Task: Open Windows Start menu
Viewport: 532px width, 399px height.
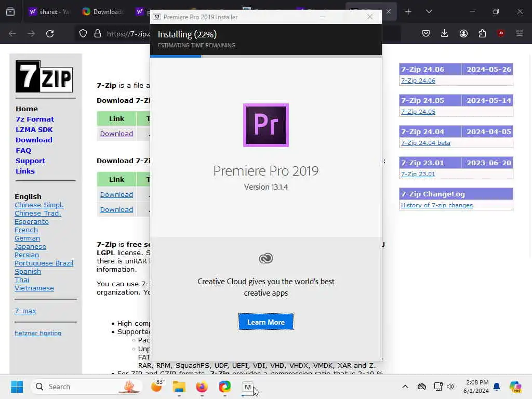Action: click(x=17, y=387)
